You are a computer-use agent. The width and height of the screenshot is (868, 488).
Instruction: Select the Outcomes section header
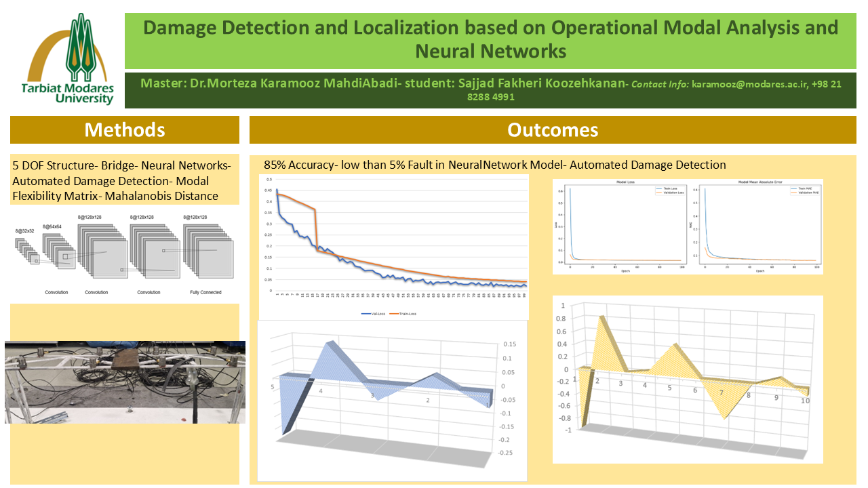pos(553,129)
